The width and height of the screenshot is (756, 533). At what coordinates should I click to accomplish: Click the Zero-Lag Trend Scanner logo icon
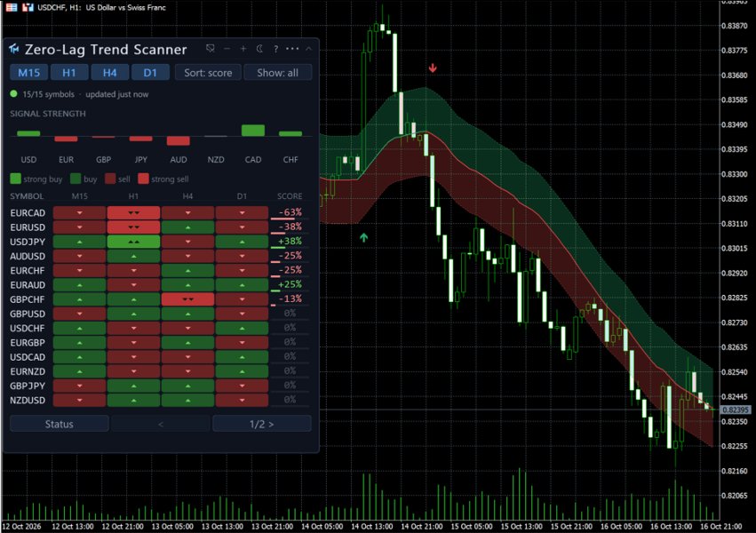tap(13, 49)
